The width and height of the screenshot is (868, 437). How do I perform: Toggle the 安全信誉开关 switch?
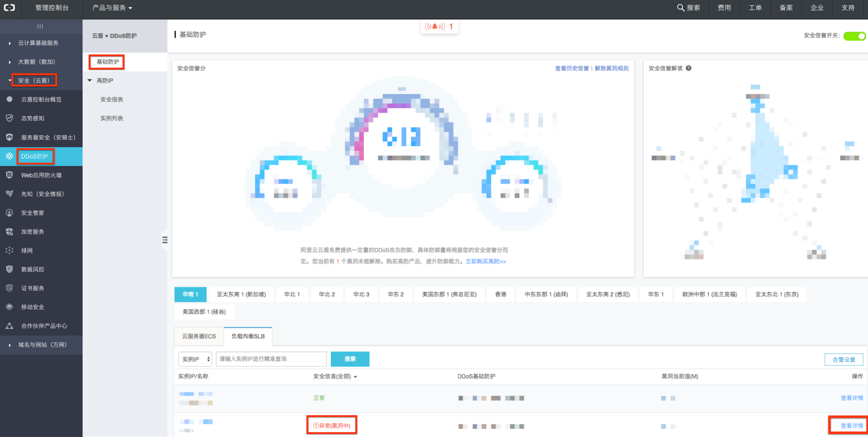(x=854, y=36)
